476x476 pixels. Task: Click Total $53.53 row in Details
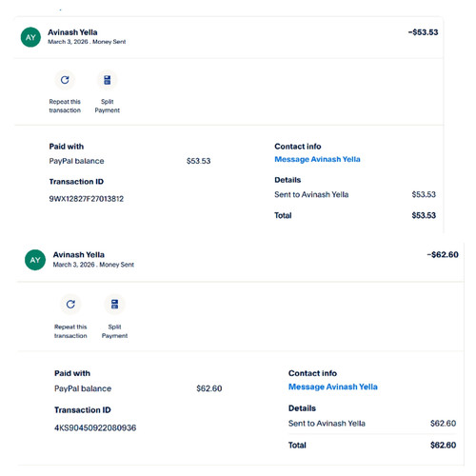pyautogui.click(x=355, y=215)
